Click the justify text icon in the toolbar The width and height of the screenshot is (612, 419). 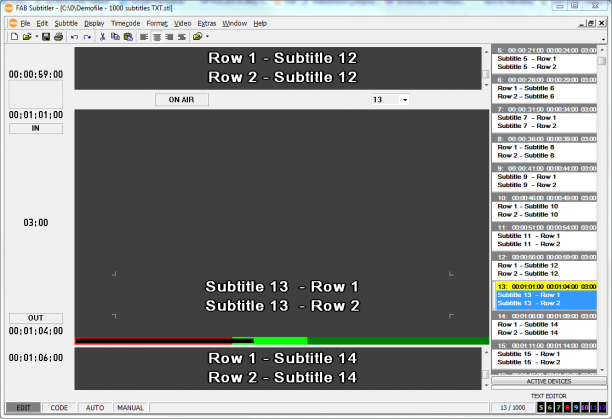182,37
